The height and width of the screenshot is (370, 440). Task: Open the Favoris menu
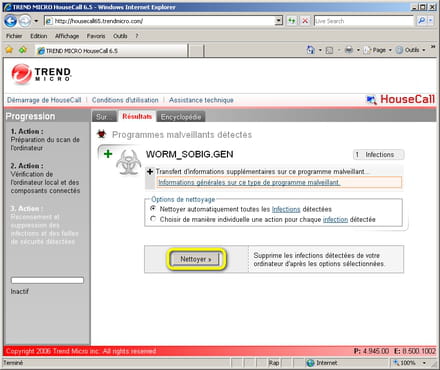click(96, 36)
